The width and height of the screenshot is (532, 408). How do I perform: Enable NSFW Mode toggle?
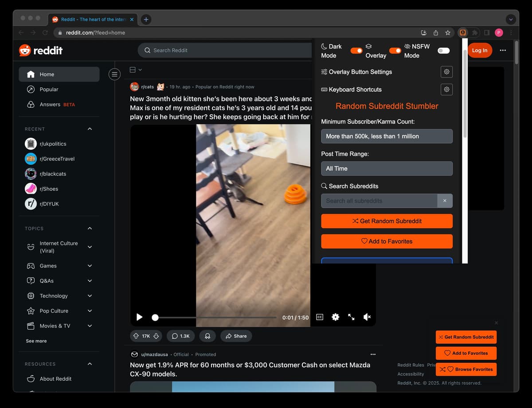443,51
